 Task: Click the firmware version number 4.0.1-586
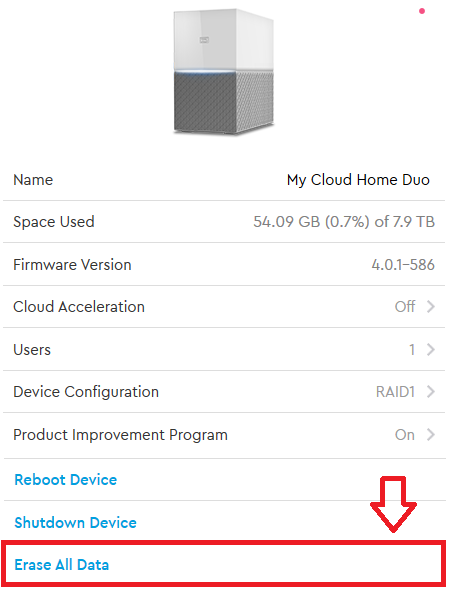click(x=403, y=265)
